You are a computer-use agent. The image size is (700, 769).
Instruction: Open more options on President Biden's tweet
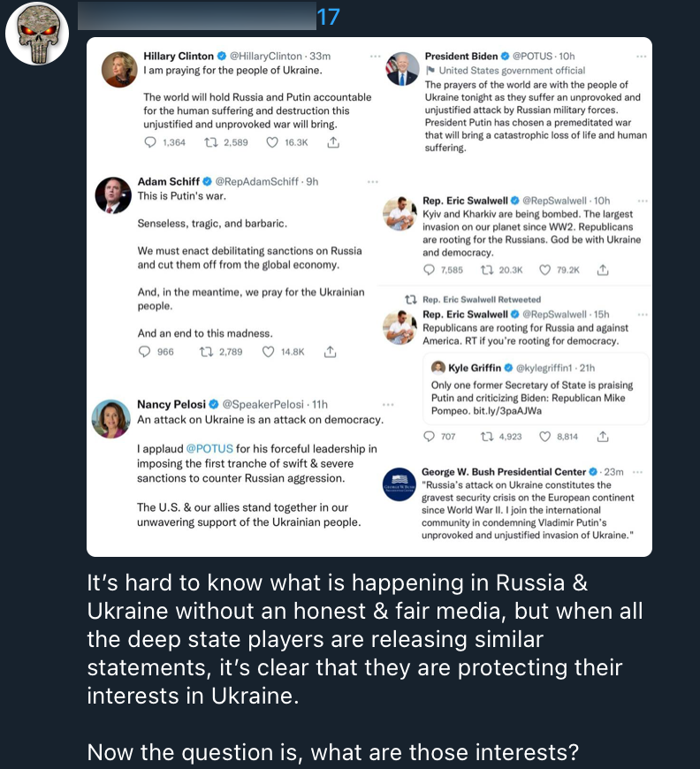pos(642,56)
